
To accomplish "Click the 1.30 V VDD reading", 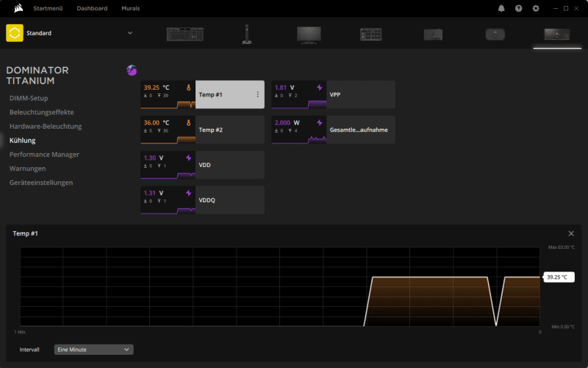I will [x=154, y=158].
